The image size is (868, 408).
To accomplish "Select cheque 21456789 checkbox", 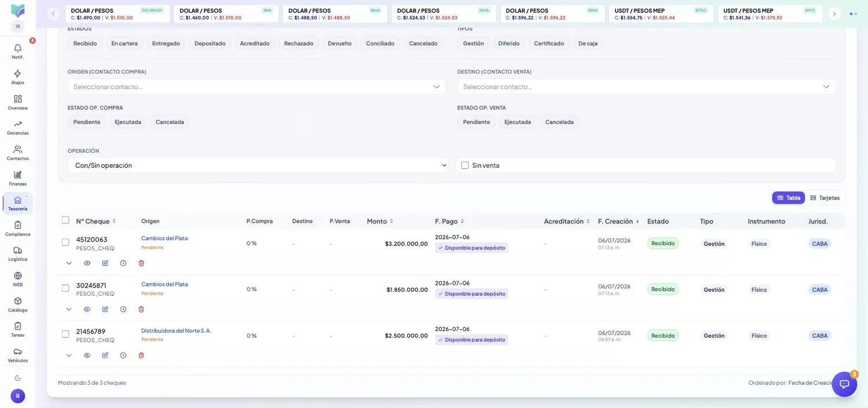I will [65, 334].
